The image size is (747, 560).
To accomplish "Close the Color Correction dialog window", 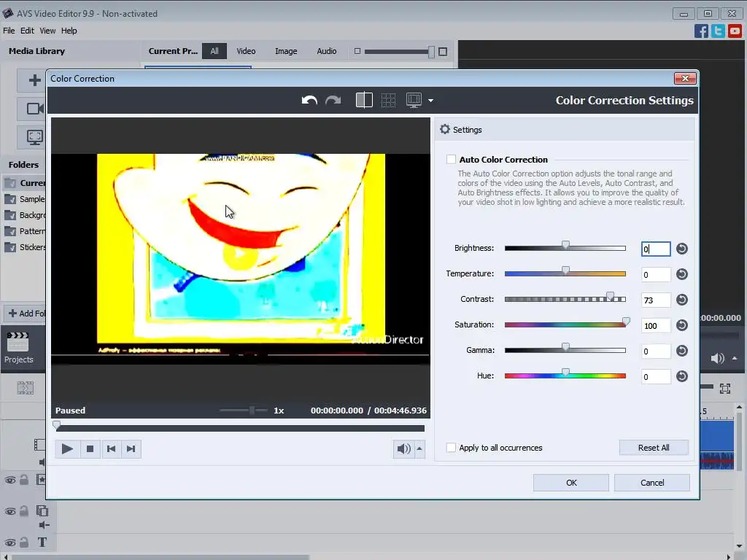I will tap(686, 78).
